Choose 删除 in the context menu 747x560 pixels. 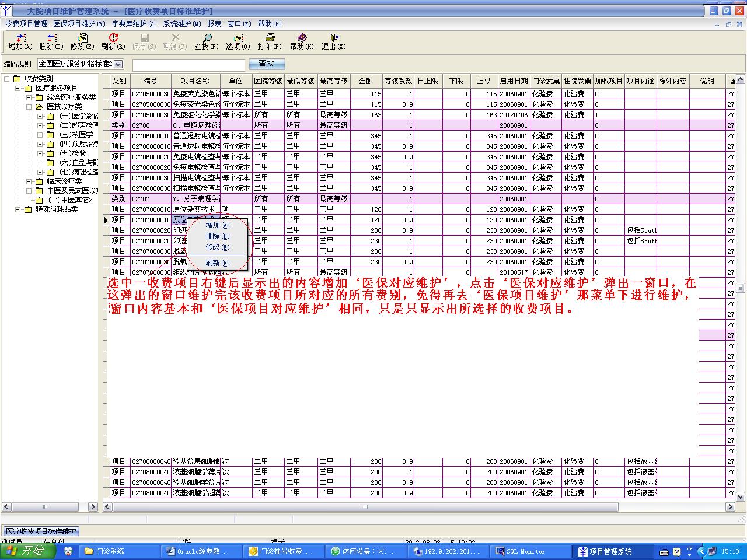pos(217,236)
